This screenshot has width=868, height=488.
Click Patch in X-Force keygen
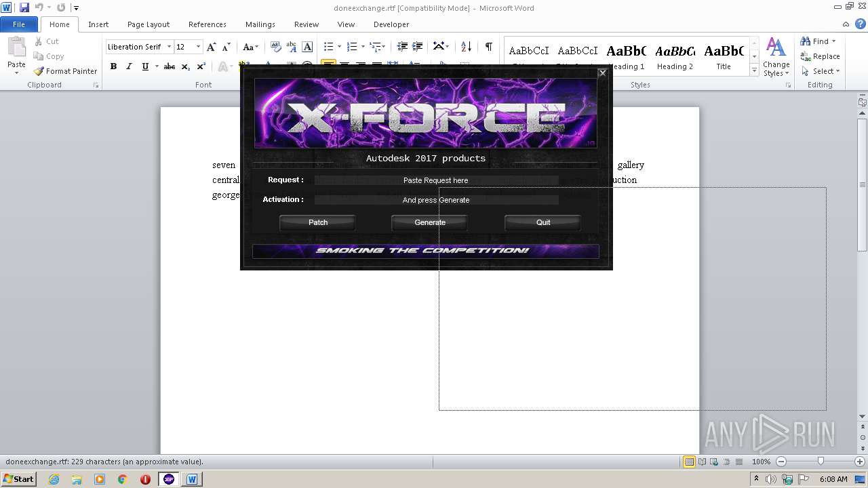coord(318,222)
